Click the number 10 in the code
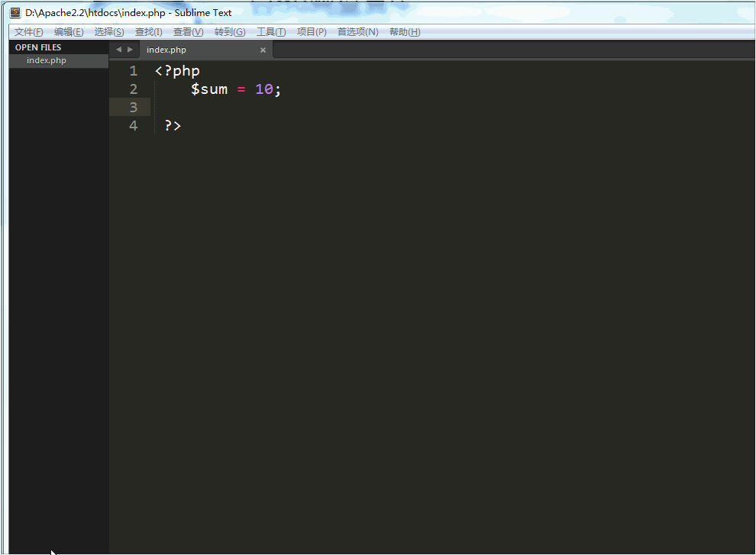The width and height of the screenshot is (756, 555). (x=264, y=89)
